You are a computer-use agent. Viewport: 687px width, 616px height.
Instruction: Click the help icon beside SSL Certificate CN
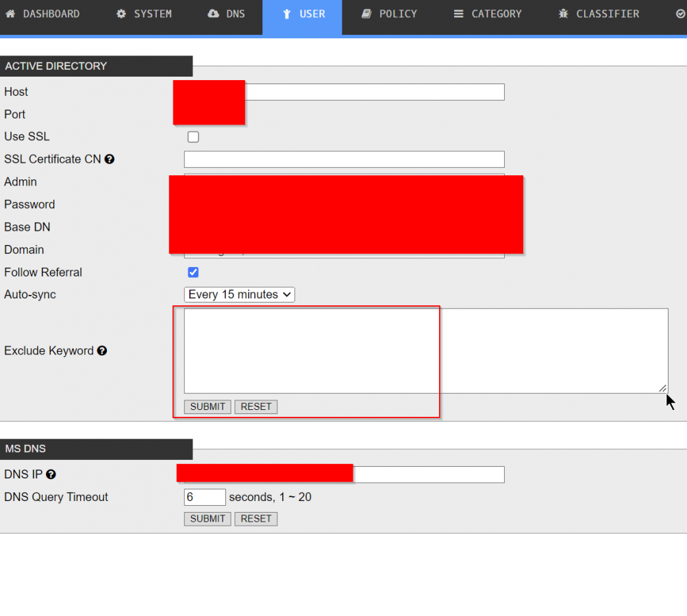[x=110, y=159]
